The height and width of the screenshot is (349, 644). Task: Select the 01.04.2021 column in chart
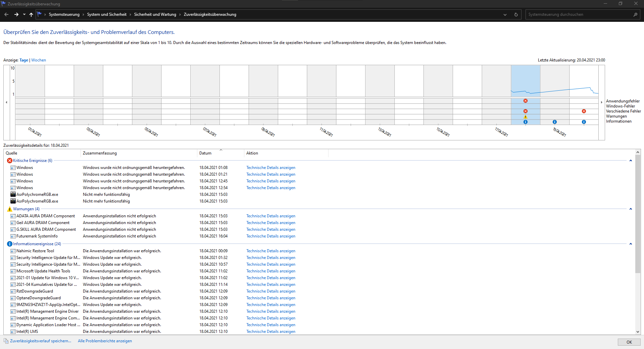[30, 95]
